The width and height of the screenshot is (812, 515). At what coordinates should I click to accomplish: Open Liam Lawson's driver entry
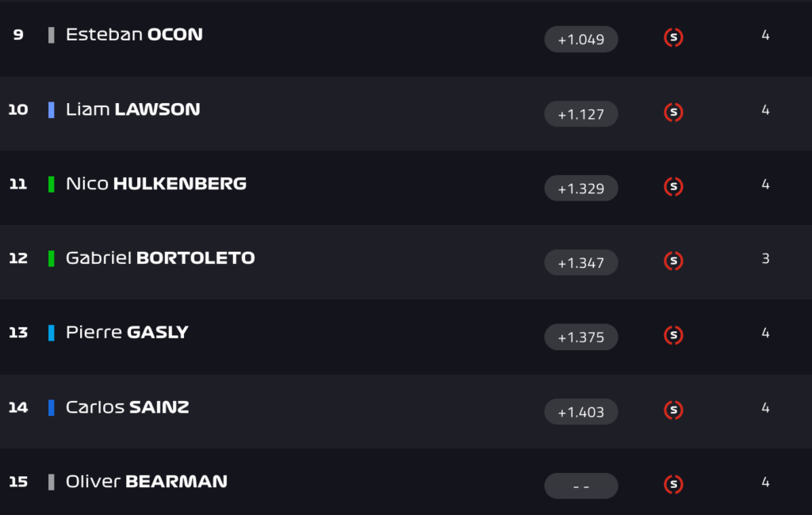click(132, 109)
